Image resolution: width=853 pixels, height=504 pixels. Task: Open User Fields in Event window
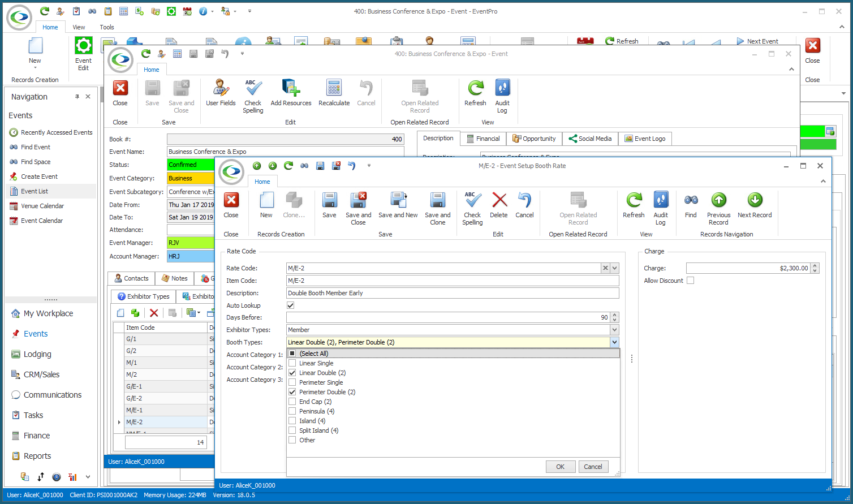(x=221, y=93)
